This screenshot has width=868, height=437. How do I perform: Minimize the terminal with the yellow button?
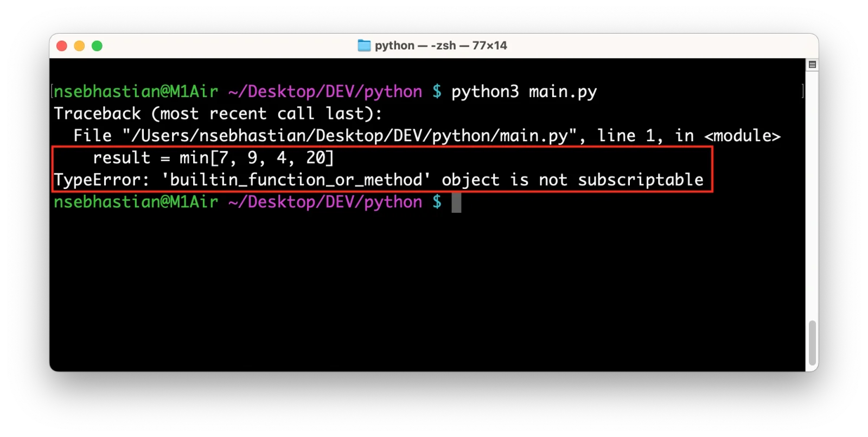pos(79,46)
